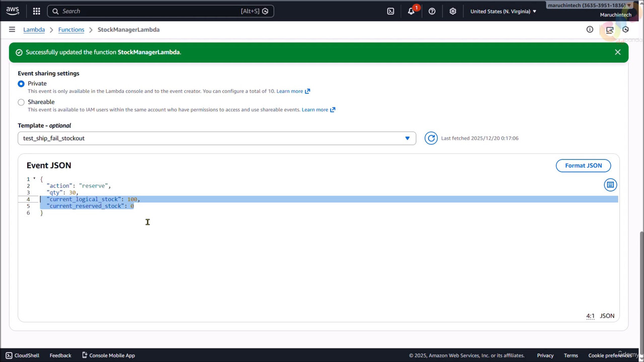Click the current_logical_stock line
The image size is (644, 362).
pos(93,199)
